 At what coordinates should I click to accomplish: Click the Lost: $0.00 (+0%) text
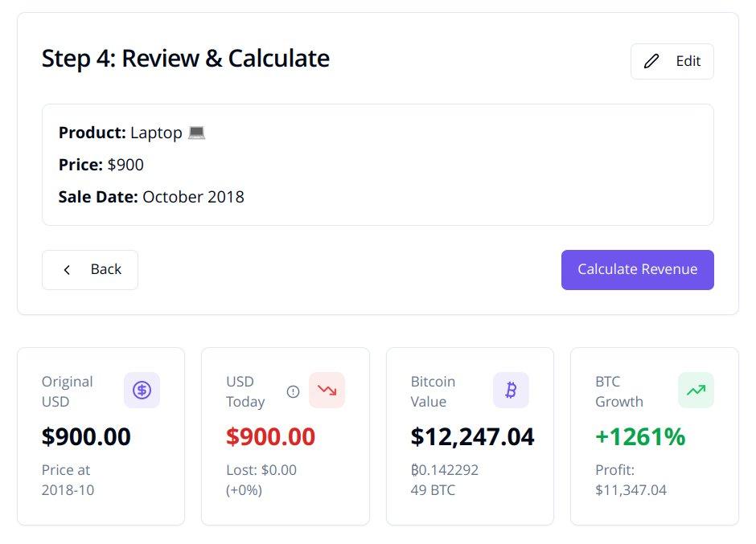coord(261,480)
